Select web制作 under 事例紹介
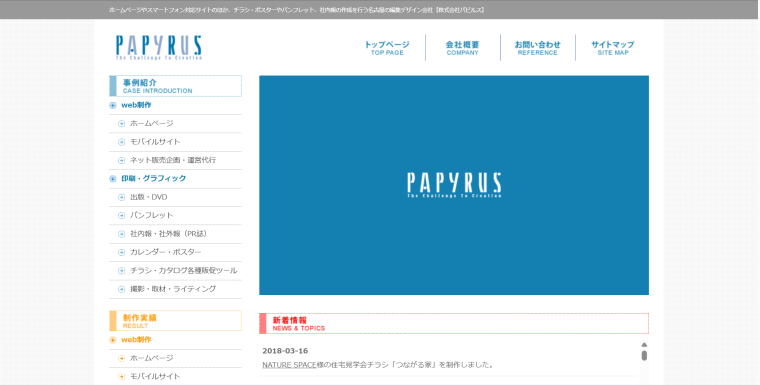 [x=136, y=105]
